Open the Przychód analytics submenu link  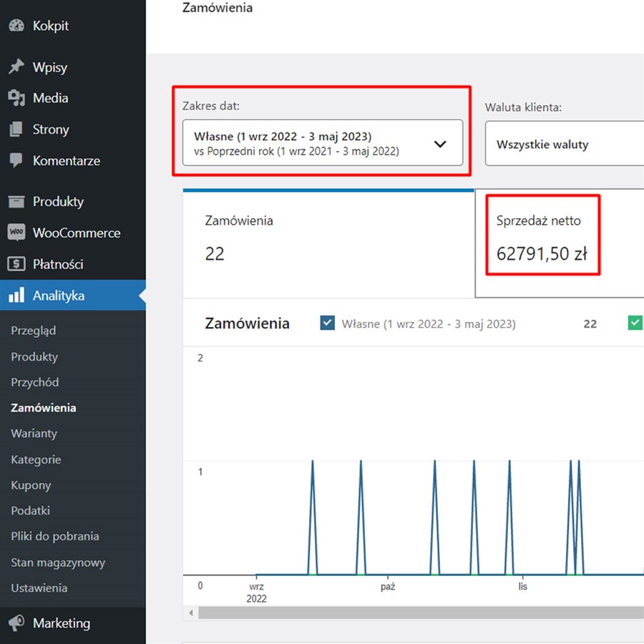click(x=35, y=382)
